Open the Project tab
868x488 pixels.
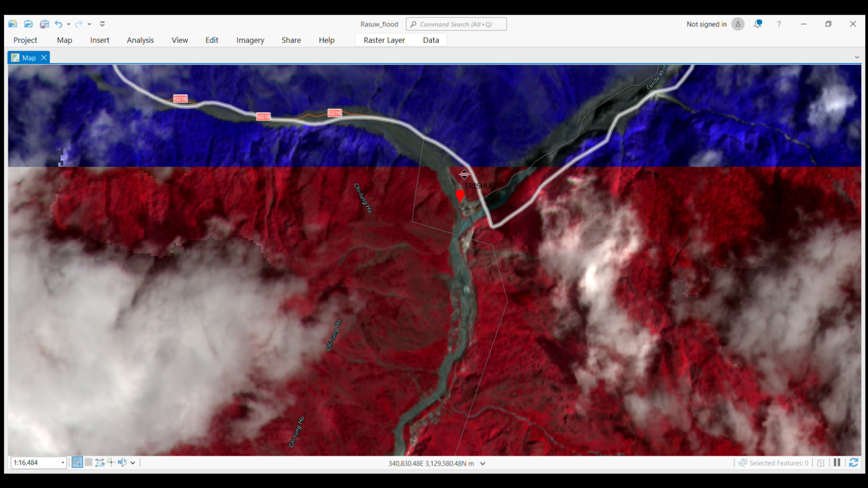click(25, 40)
